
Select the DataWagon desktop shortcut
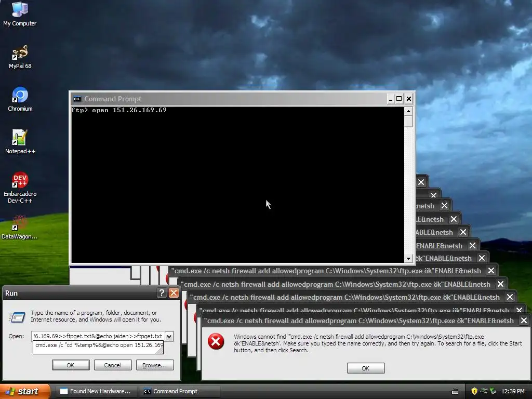pos(20,227)
